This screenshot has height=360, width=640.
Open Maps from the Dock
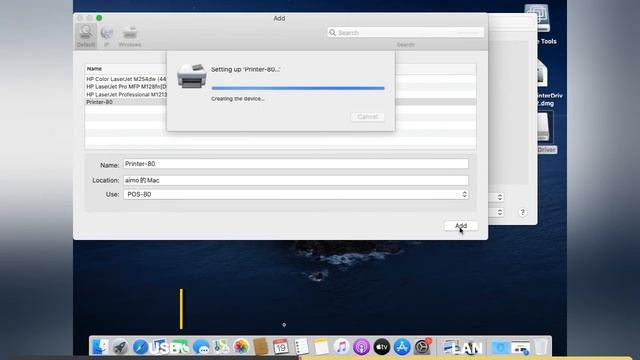coord(221,347)
